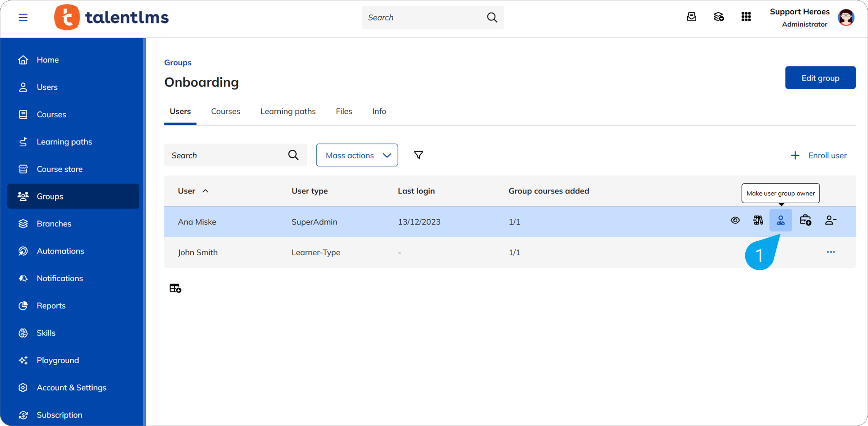The width and height of the screenshot is (868, 426).
Task: Click the remove user icon for Ana Miske
Action: (830, 220)
